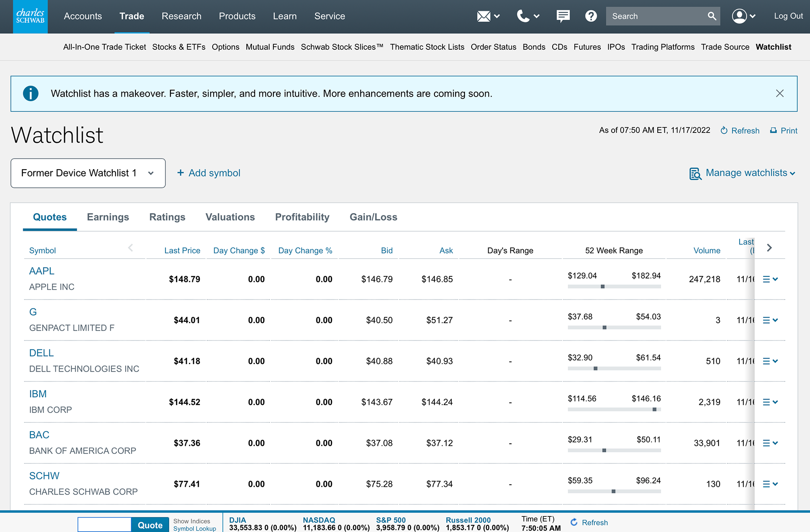Screen dimensions: 810x532
Task: Sort by the Day Change $ column
Action: pyautogui.click(x=239, y=251)
